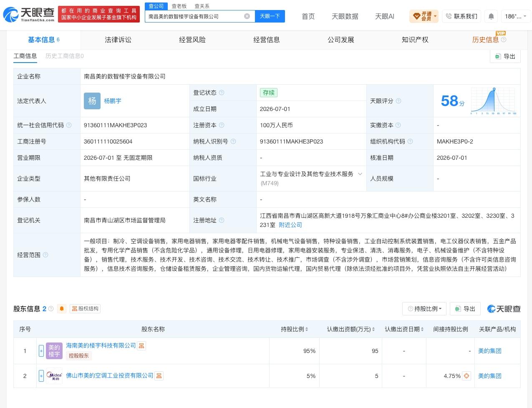The width and height of the screenshot is (532, 408).
Task: Click the help icon beside 股东信息
Action: [x=51, y=309]
